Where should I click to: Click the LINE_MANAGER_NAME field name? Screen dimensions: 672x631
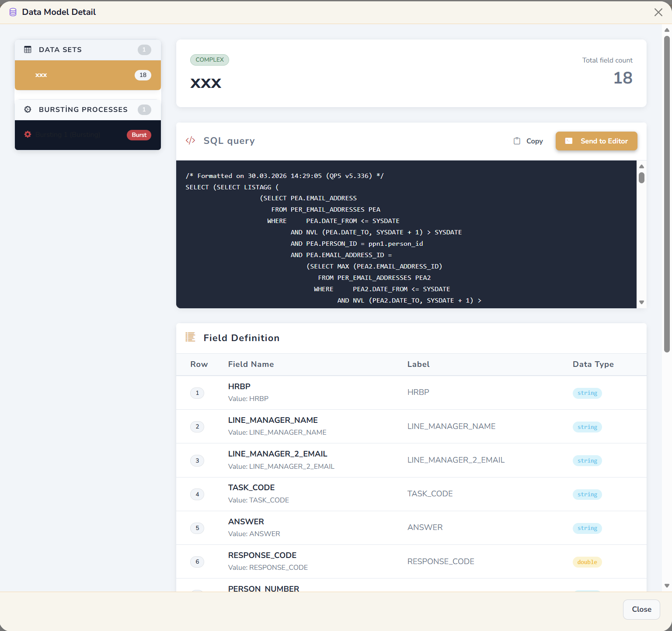tap(273, 420)
